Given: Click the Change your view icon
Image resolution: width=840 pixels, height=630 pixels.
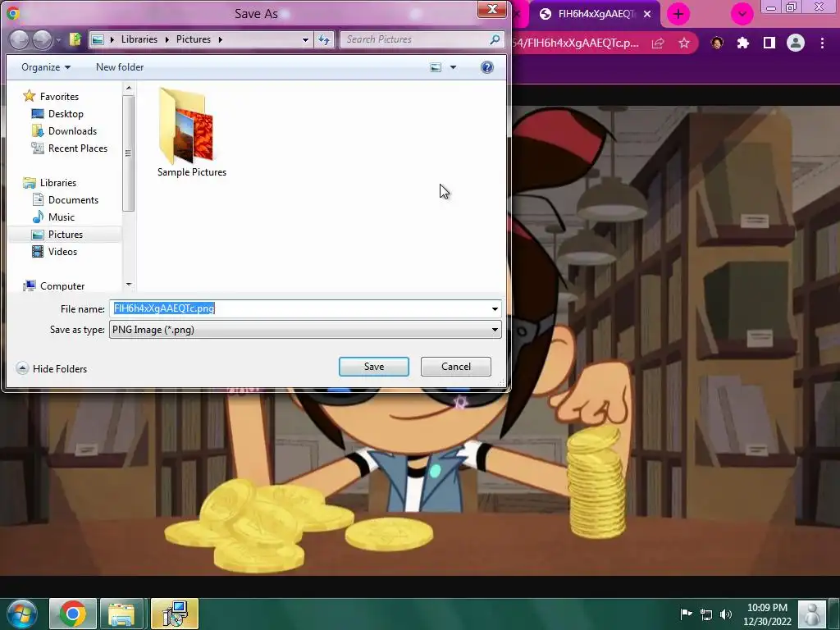Looking at the screenshot, I should pyautogui.click(x=436, y=67).
